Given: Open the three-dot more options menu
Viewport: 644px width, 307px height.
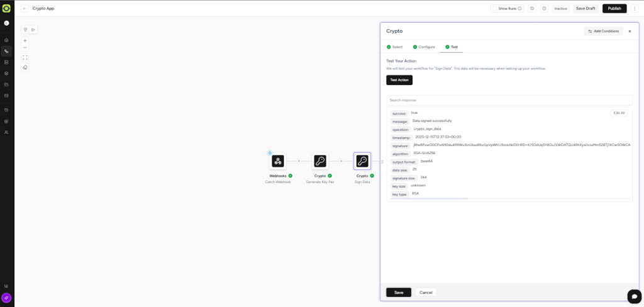Looking at the screenshot, I should coord(635,9).
